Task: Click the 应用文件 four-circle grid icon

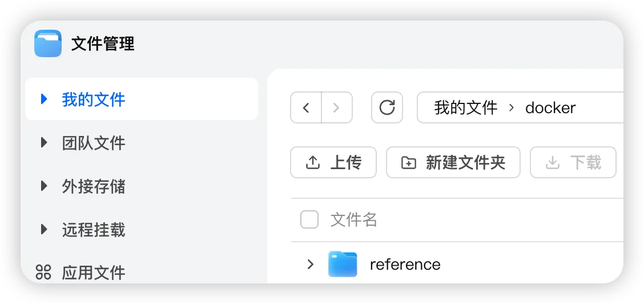Action: (x=43, y=273)
